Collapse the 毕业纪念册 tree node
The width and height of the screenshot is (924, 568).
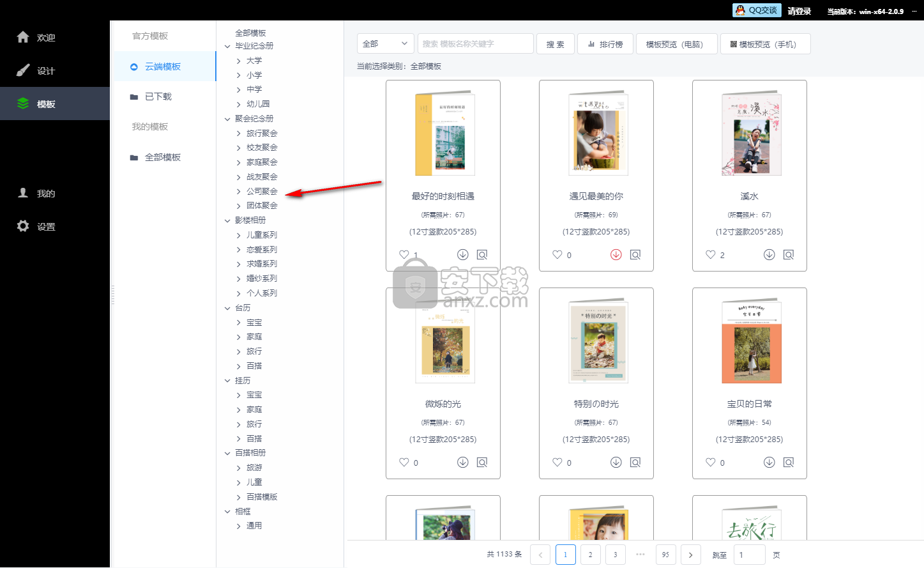[x=227, y=46]
